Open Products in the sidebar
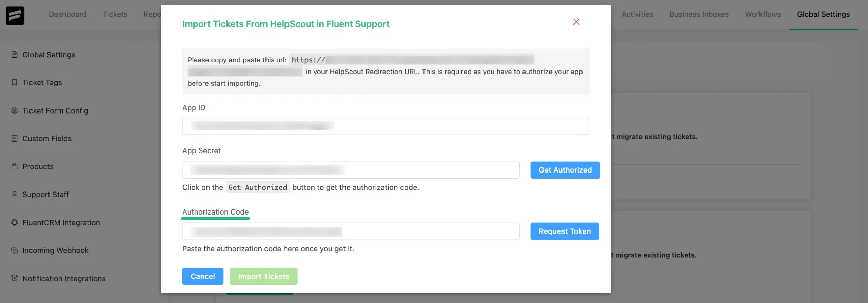The image size is (868, 303). (38, 166)
